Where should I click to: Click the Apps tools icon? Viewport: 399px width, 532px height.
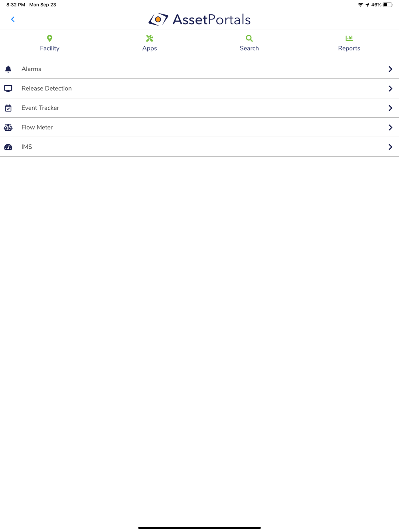pos(150,38)
